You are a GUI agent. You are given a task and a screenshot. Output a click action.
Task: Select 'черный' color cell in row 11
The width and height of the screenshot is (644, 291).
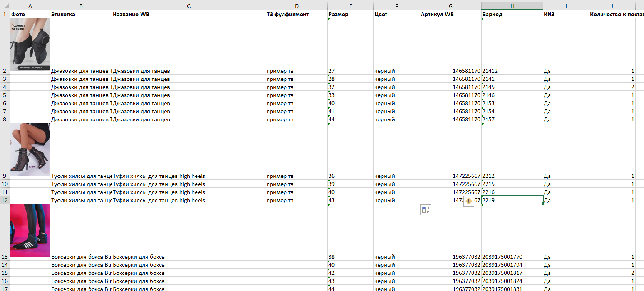396,192
